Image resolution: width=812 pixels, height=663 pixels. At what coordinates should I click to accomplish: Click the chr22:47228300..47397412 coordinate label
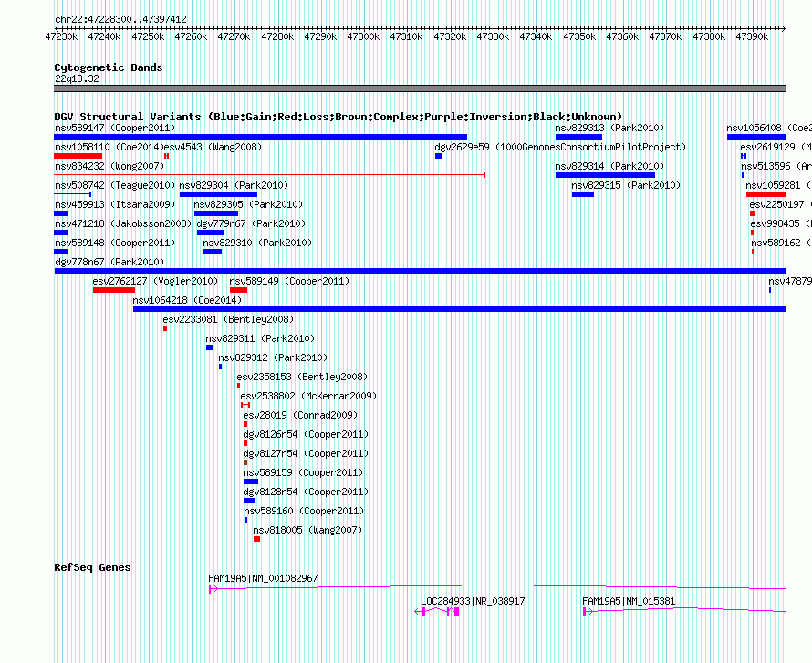click(120, 19)
